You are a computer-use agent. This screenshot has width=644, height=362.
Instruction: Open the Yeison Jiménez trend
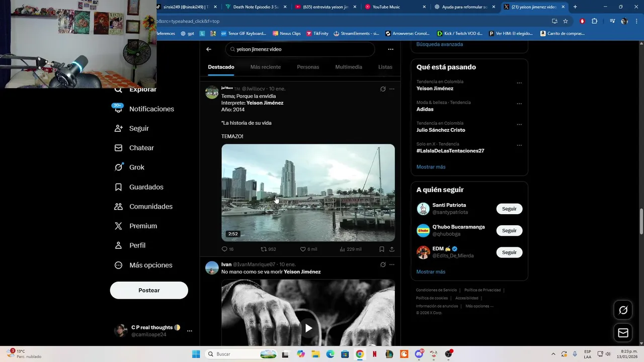[x=435, y=88]
